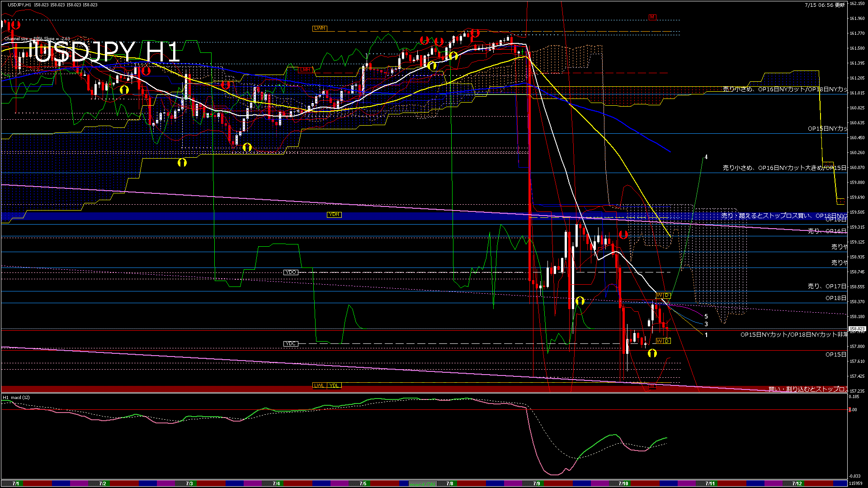Select the YDL yesterday low label

pyautogui.click(x=334, y=385)
